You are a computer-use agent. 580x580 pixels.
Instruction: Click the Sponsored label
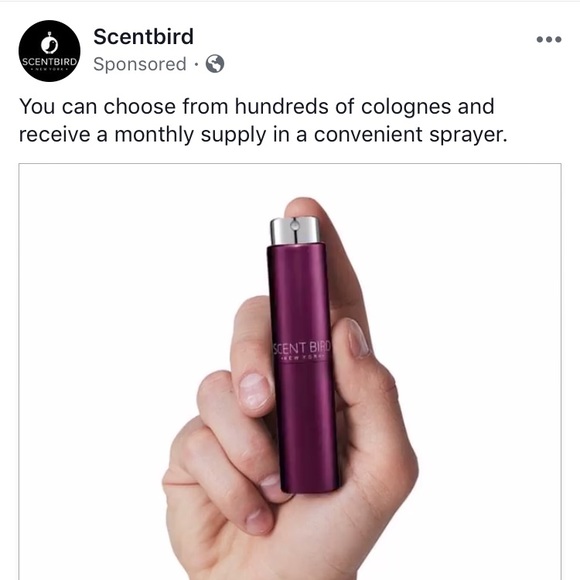click(140, 64)
